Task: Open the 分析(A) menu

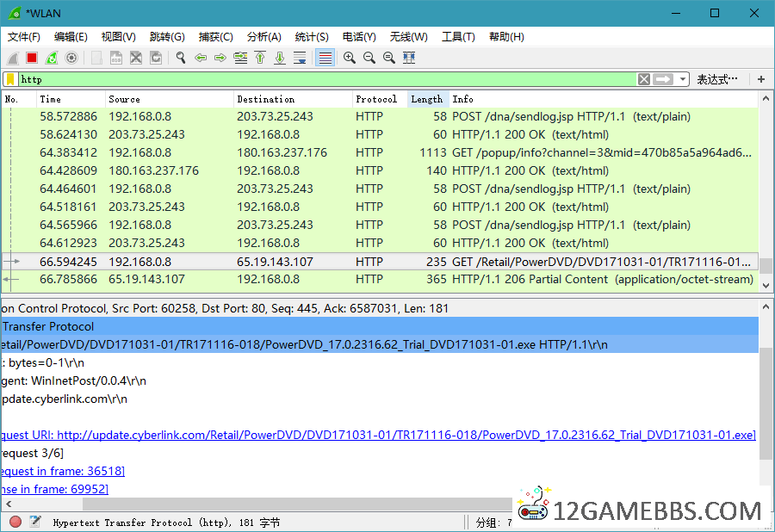Action: point(264,37)
